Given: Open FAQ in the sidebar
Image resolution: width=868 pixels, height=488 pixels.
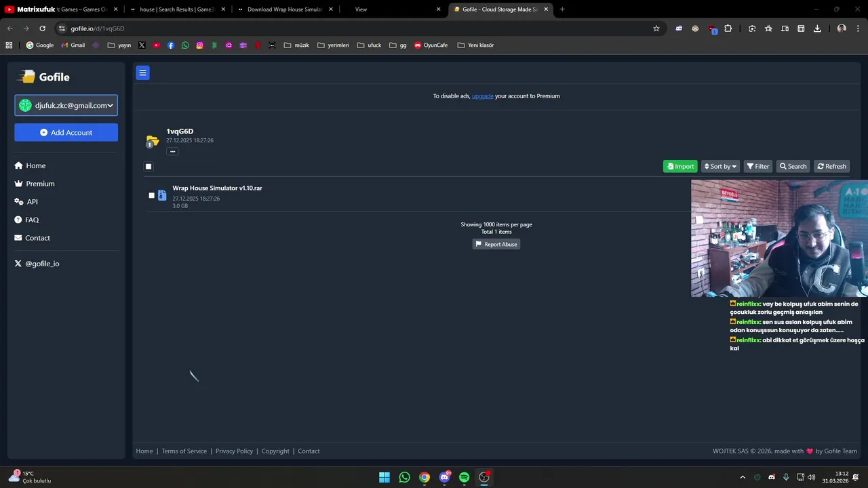Looking at the screenshot, I should [x=26, y=220].
